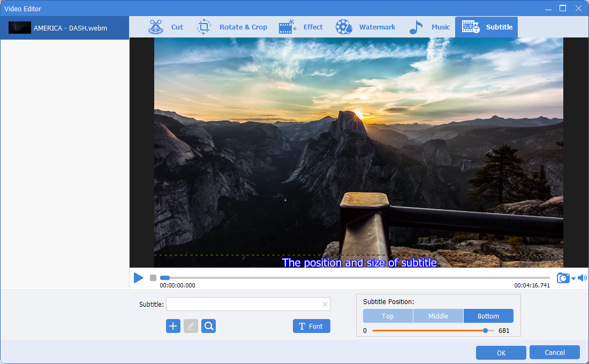Mute audio with the speaker icon

coord(582,278)
